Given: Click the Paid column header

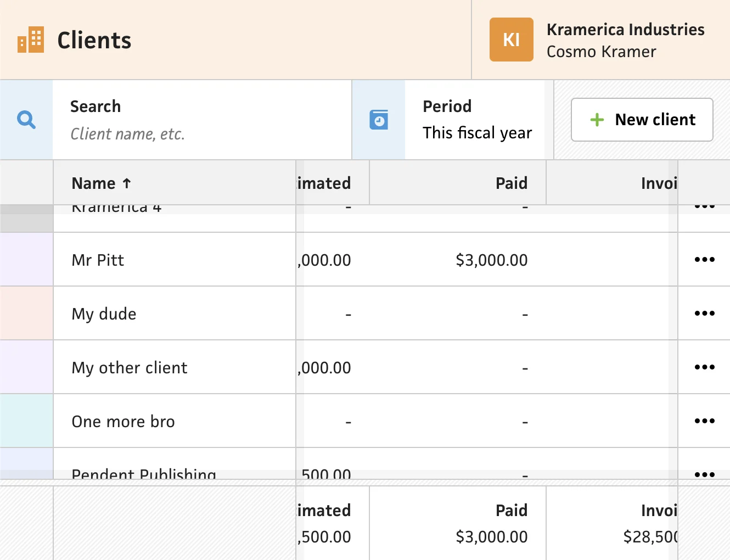Looking at the screenshot, I should 511,183.
